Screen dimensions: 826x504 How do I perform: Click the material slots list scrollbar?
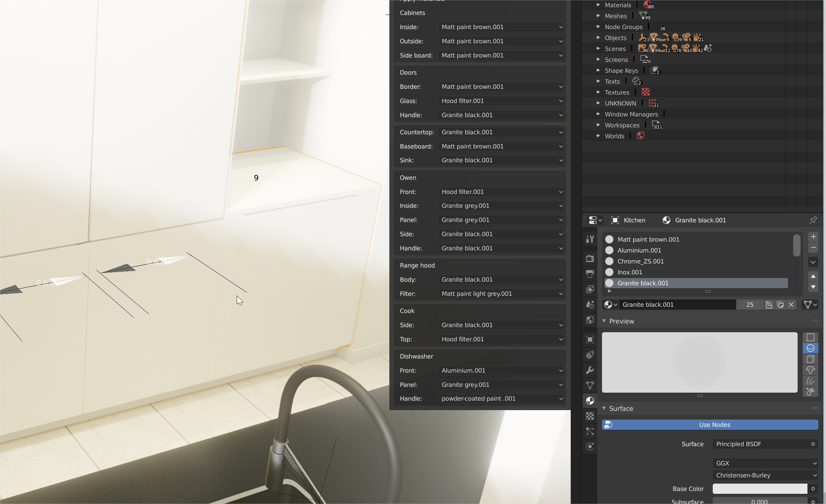pyautogui.click(x=797, y=246)
